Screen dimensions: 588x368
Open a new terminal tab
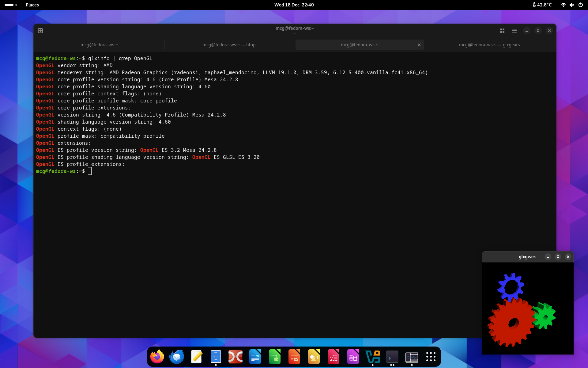click(40, 31)
